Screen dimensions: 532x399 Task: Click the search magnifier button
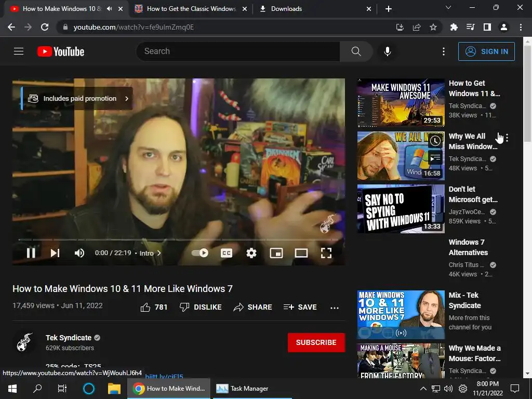356,51
